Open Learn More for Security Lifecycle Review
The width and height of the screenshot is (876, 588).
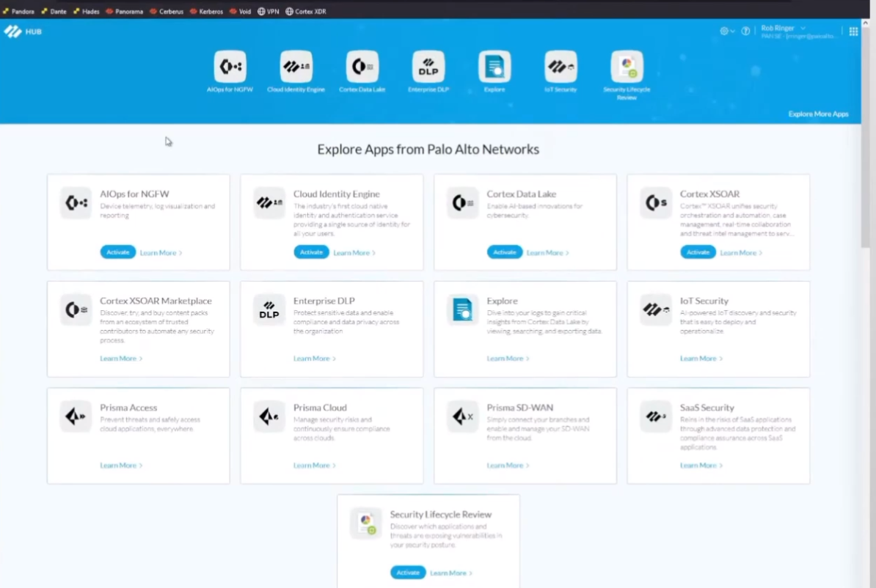(x=451, y=573)
